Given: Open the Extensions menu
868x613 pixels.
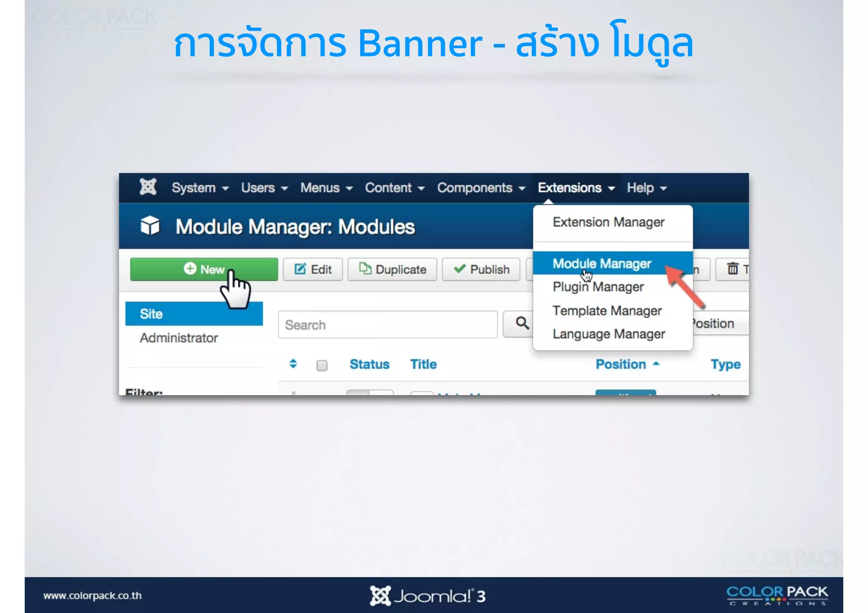Looking at the screenshot, I should [576, 188].
